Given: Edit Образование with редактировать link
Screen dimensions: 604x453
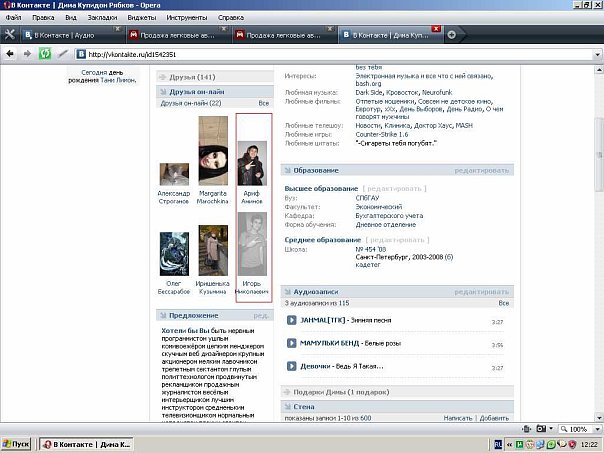Looking at the screenshot, I should coord(482,170).
